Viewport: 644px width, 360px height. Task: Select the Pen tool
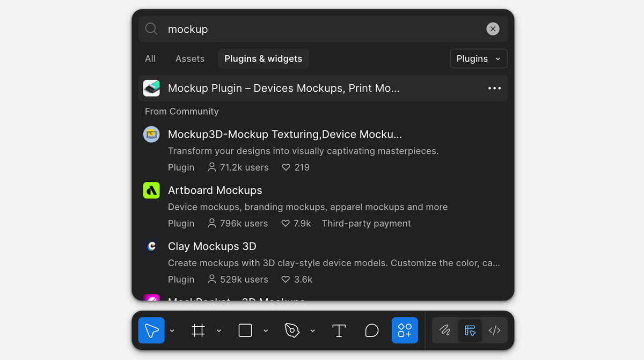pyautogui.click(x=292, y=330)
